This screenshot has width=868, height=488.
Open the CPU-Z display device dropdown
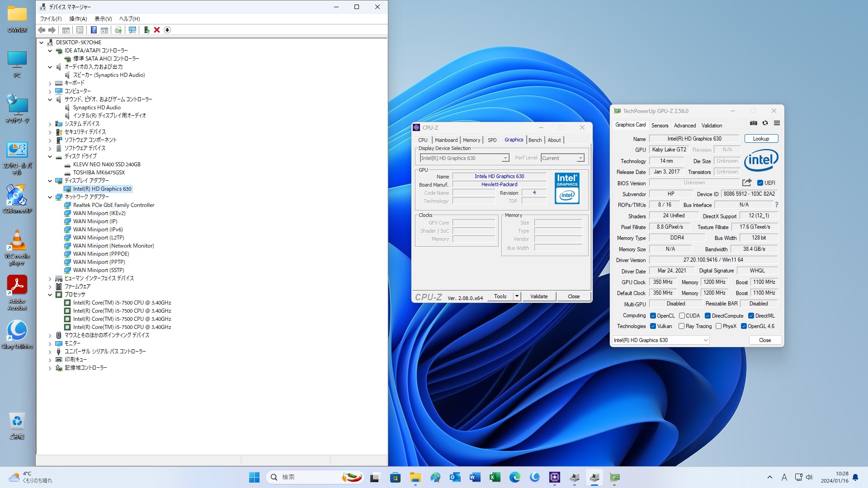505,158
